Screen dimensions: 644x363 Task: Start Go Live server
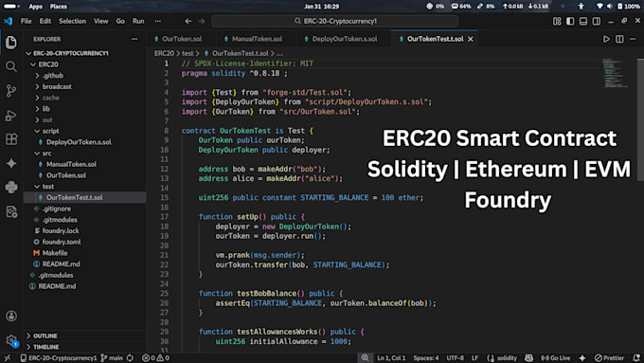[555, 358]
